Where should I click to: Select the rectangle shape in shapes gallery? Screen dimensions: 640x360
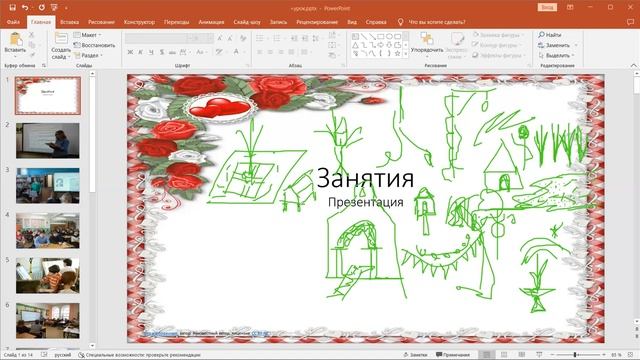tap(380, 37)
